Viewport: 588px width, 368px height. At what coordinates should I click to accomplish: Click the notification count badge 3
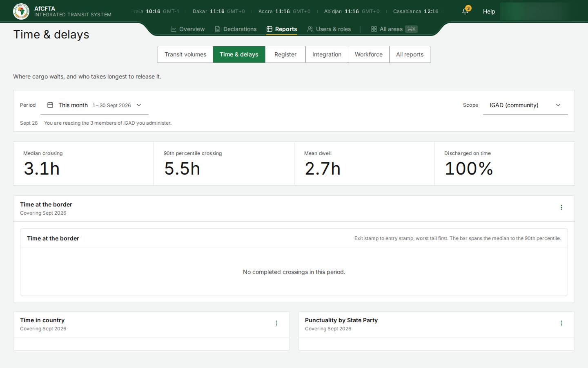468,8
